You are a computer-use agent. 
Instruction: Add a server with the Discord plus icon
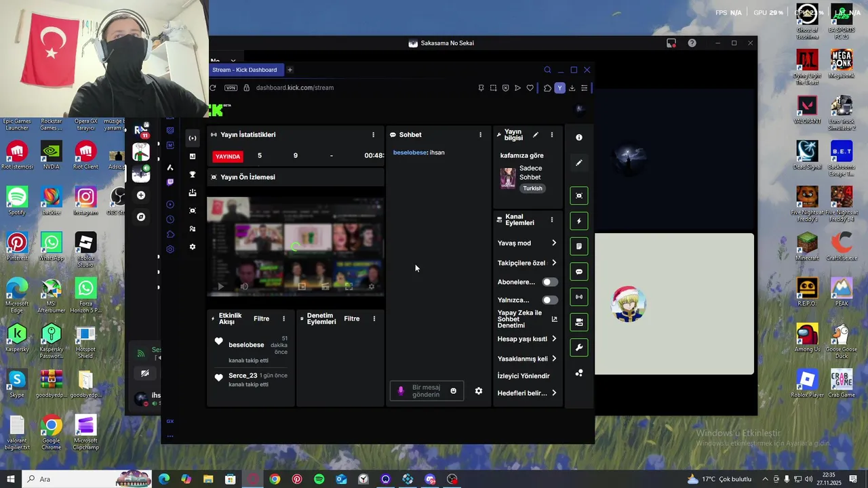coord(141,195)
